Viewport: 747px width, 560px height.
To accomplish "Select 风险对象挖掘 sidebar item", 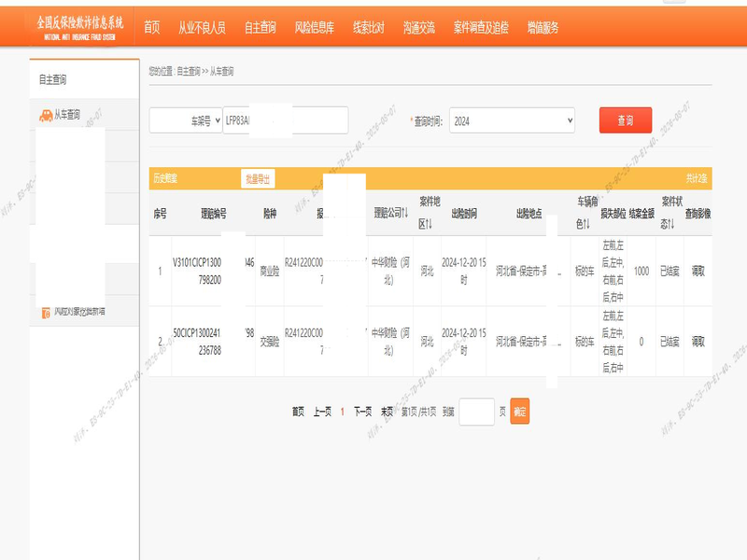I will 79,312.
